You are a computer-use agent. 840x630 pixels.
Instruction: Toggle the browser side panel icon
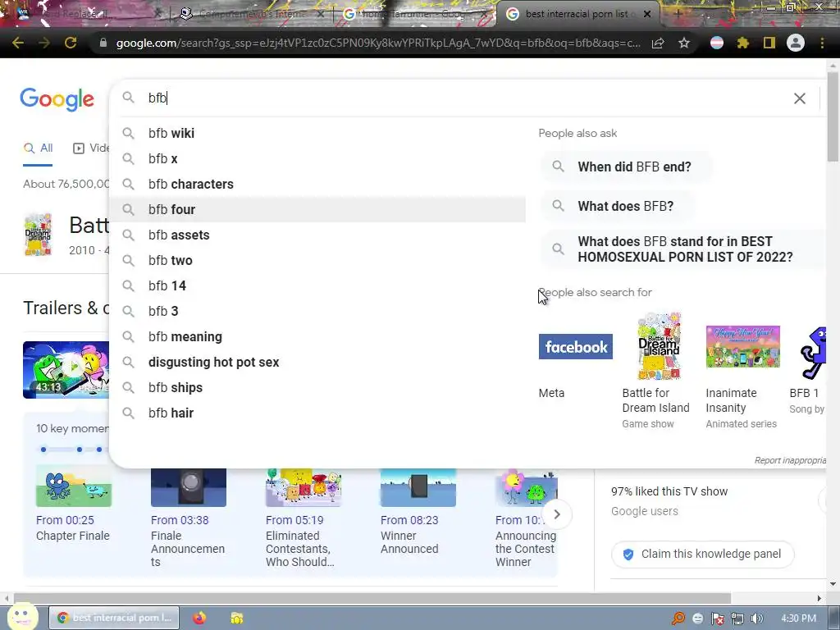(x=769, y=43)
